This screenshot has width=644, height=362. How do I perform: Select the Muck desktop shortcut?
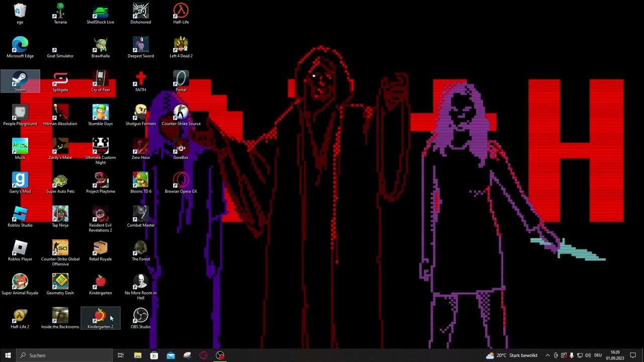(x=20, y=149)
